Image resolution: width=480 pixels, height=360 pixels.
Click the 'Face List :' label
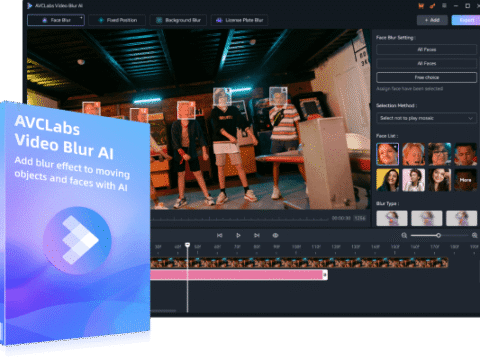click(x=387, y=136)
